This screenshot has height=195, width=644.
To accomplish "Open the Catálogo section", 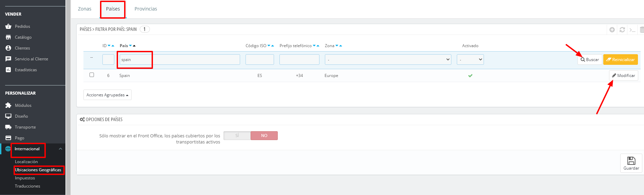I will (x=23, y=37).
